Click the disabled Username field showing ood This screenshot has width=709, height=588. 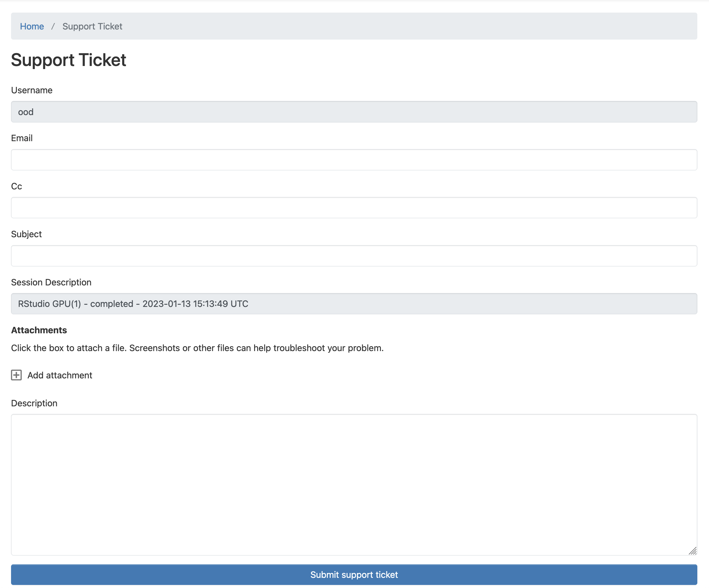pos(354,112)
